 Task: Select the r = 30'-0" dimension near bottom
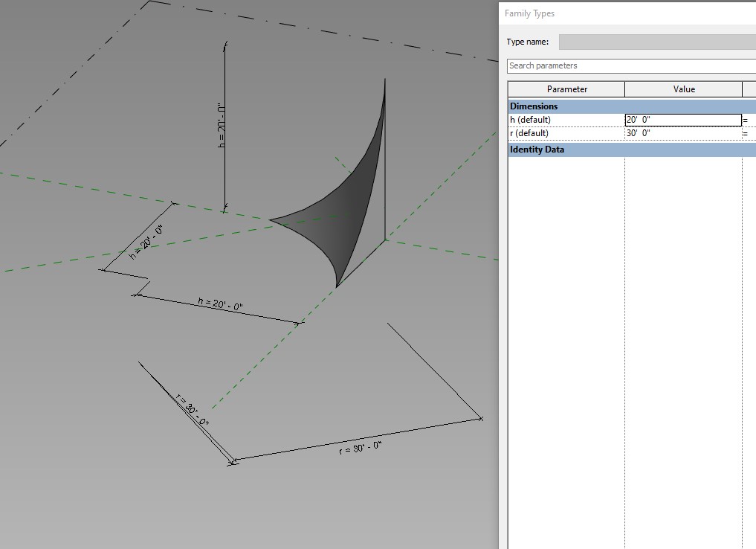pyautogui.click(x=361, y=446)
